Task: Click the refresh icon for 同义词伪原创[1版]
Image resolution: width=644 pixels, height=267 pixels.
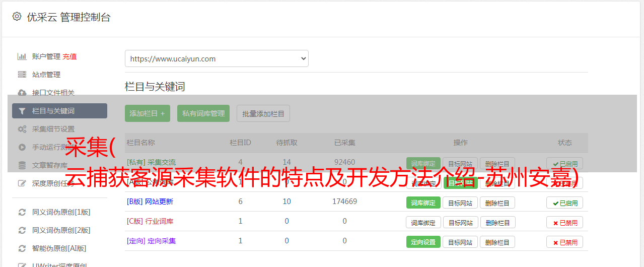Action: click(22, 212)
